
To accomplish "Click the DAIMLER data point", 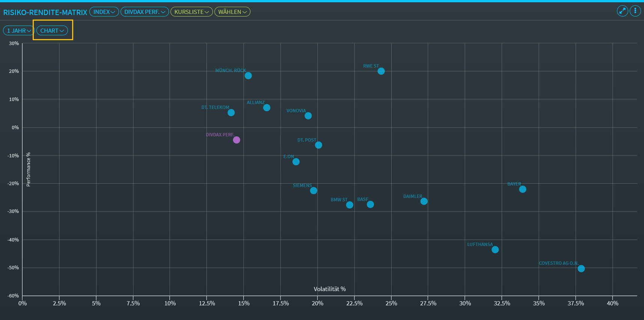I will click(424, 201).
